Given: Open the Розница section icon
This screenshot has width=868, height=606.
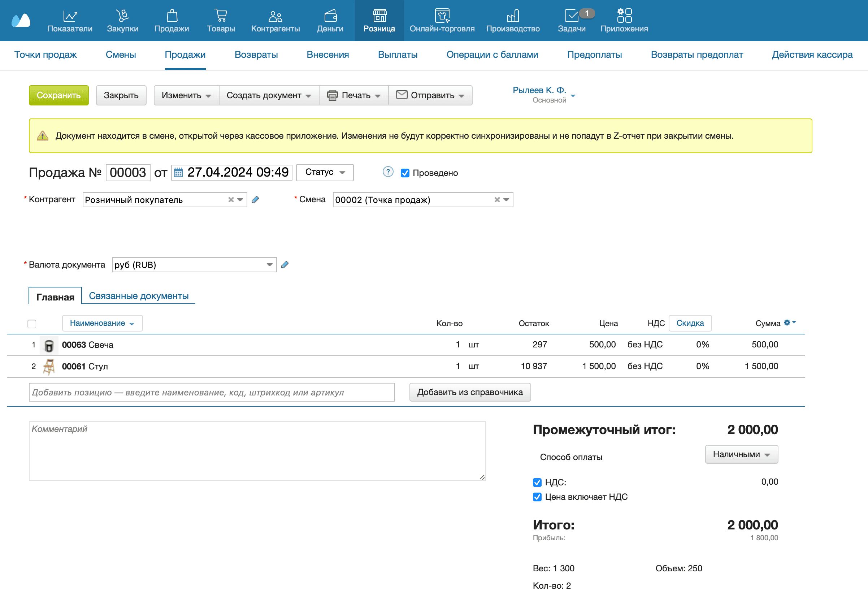Looking at the screenshot, I should [x=379, y=16].
